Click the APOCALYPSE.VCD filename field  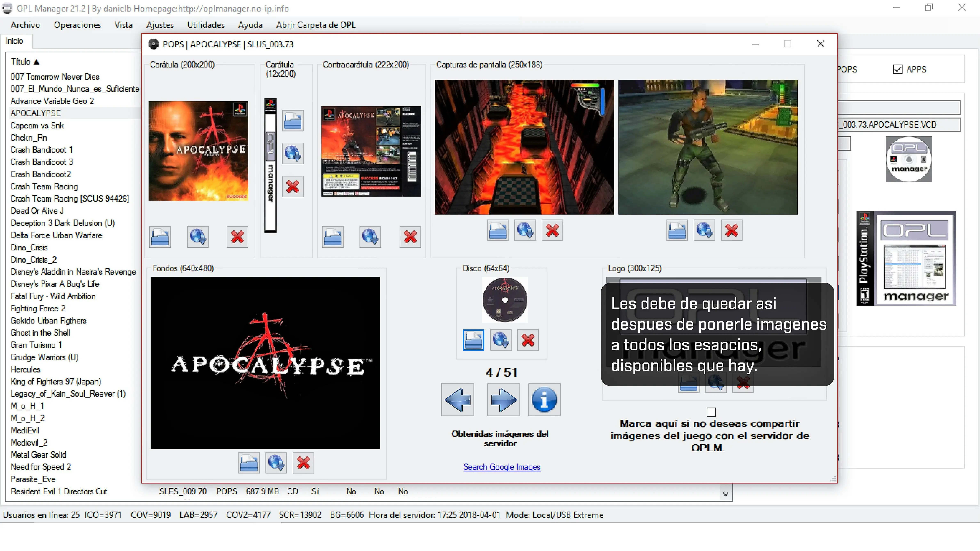pyautogui.click(x=899, y=125)
